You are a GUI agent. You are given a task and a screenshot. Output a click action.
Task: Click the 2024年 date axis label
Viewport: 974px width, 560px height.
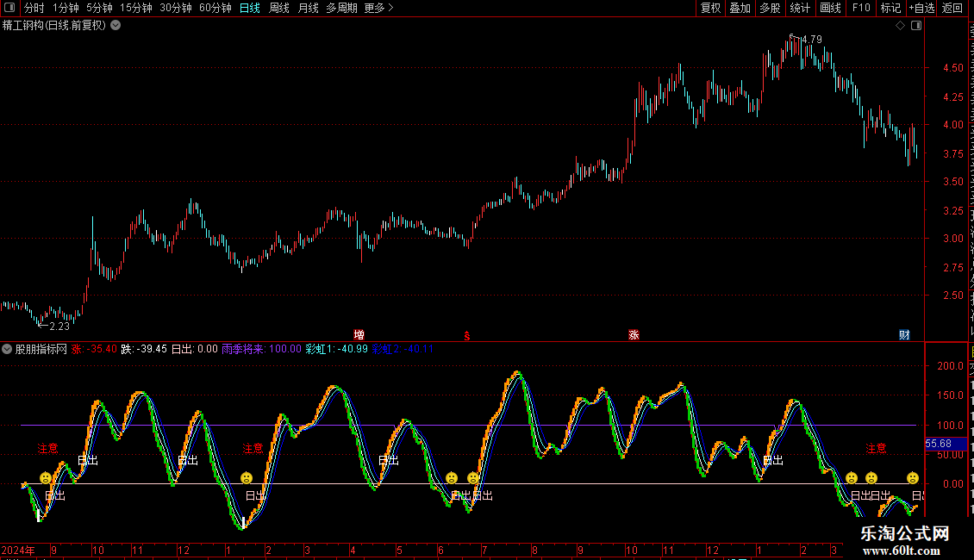(x=18, y=550)
